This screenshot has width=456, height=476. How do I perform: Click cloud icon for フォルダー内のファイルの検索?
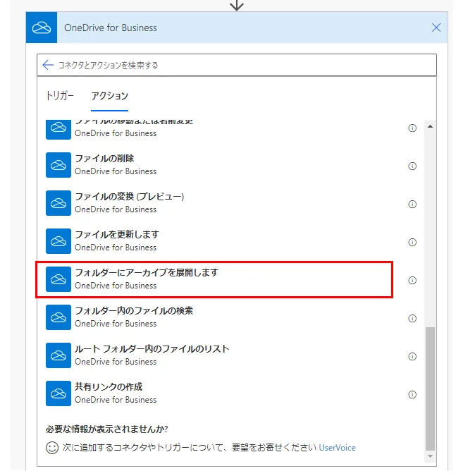pyautogui.click(x=58, y=317)
